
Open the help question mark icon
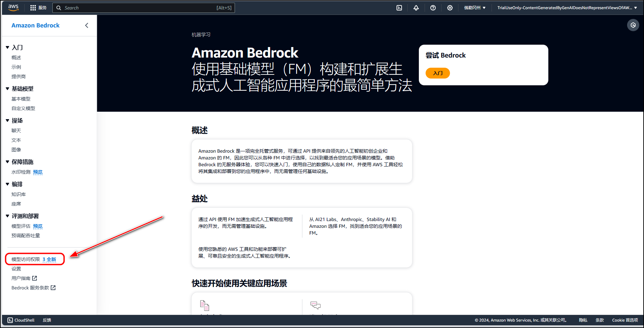tap(433, 8)
